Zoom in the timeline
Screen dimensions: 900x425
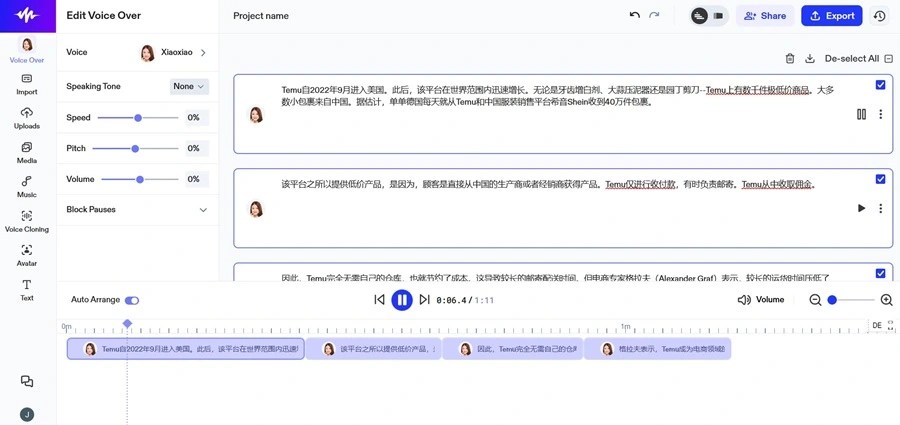[886, 300]
